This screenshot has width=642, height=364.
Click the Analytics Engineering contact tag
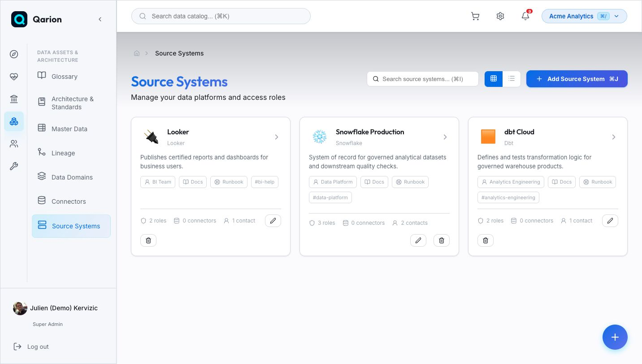[x=511, y=182]
